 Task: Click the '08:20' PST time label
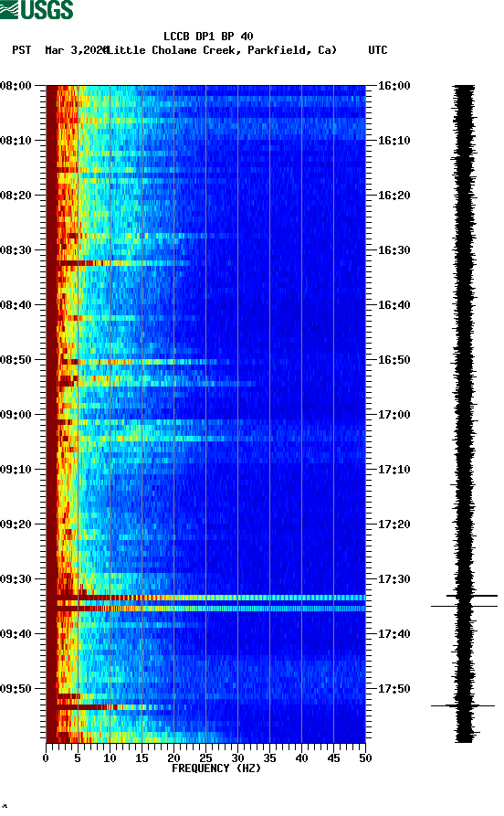point(16,196)
